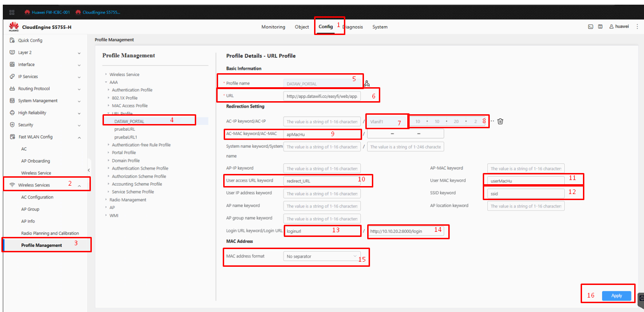This screenshot has height=312, width=644.
Task: Open the huawei user account menu
Action: (x=619, y=27)
